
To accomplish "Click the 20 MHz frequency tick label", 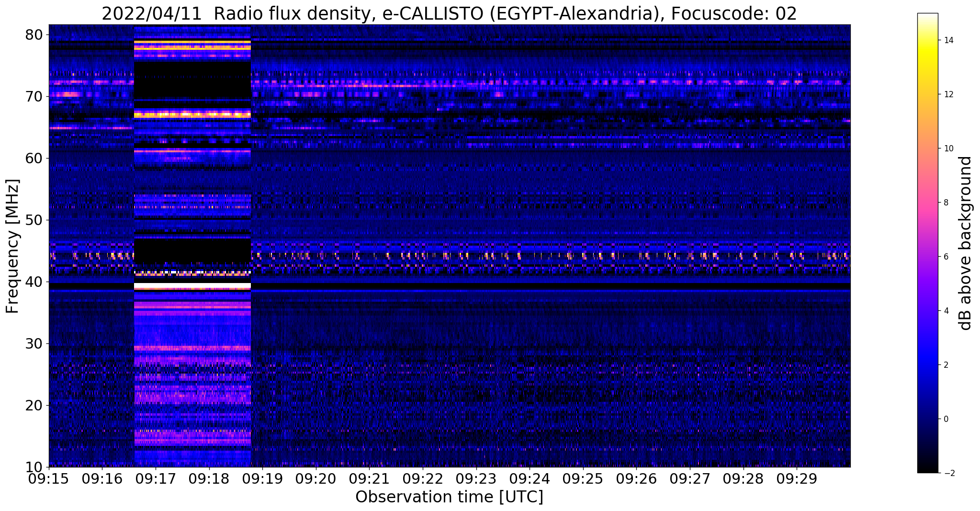I will pyautogui.click(x=34, y=405).
